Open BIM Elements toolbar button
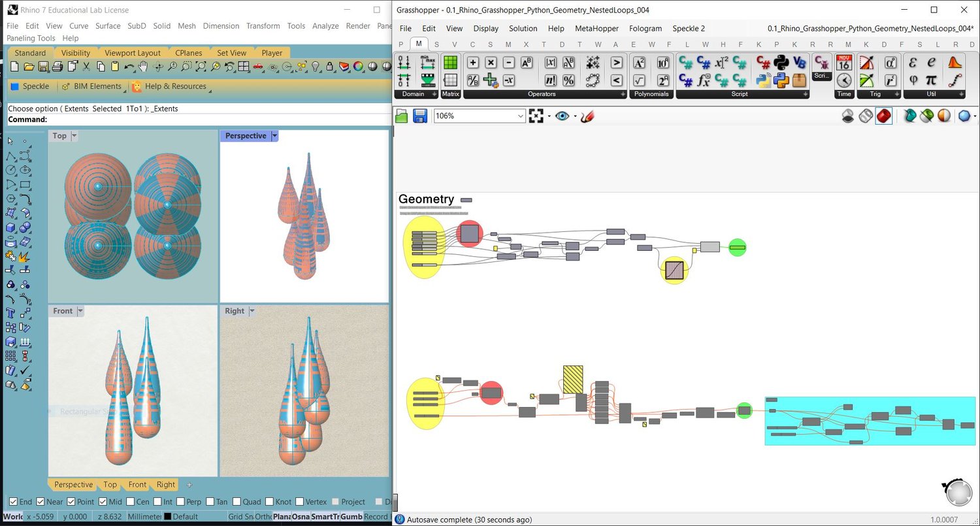This screenshot has width=980, height=526. (x=91, y=86)
